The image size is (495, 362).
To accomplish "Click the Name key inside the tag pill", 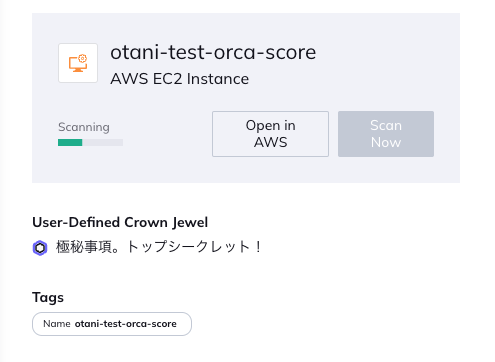I will coord(57,324).
